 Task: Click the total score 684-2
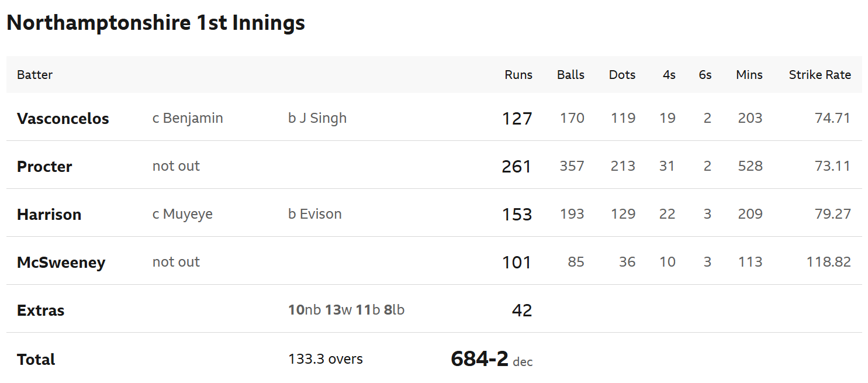point(479,359)
